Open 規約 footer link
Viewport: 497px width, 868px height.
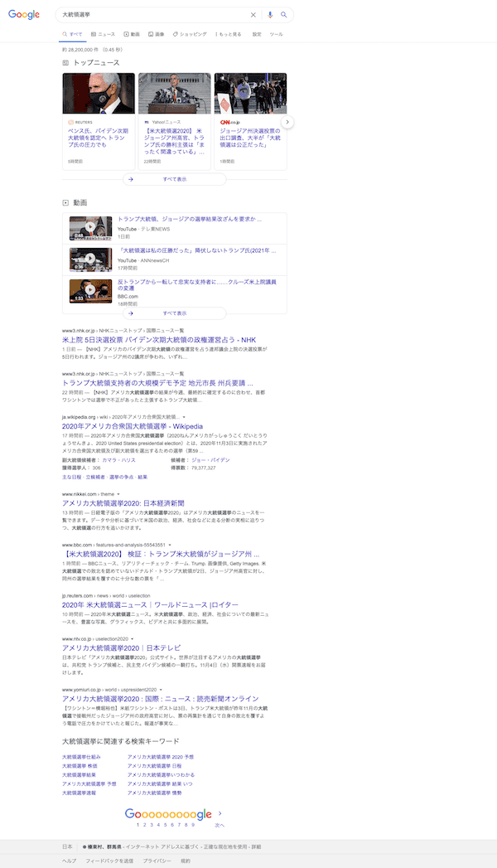coord(186,861)
